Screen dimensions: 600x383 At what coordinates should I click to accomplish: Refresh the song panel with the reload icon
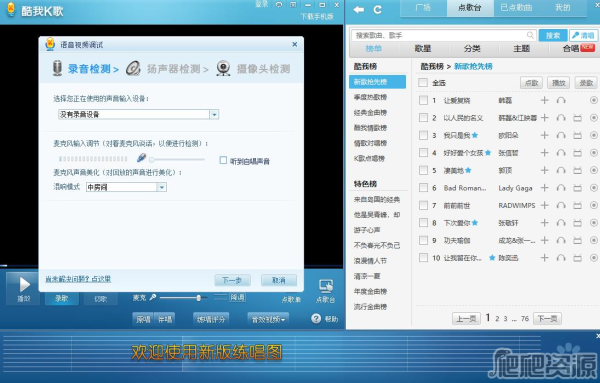[x=378, y=10]
